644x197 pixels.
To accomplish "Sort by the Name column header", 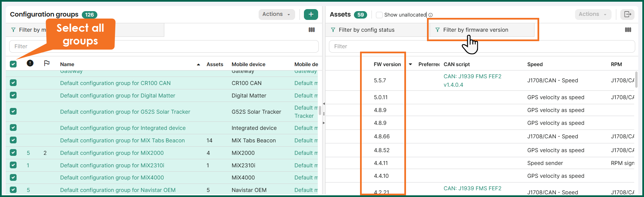I will click(x=67, y=64).
